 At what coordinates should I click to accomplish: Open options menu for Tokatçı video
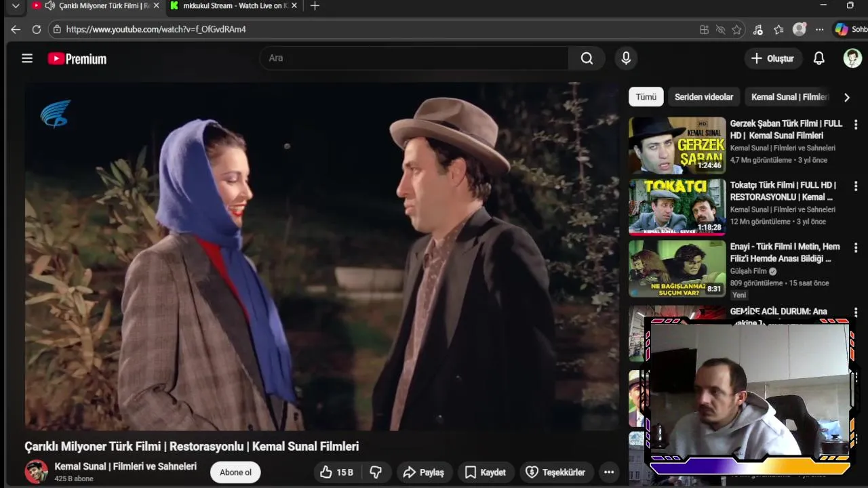(856, 186)
